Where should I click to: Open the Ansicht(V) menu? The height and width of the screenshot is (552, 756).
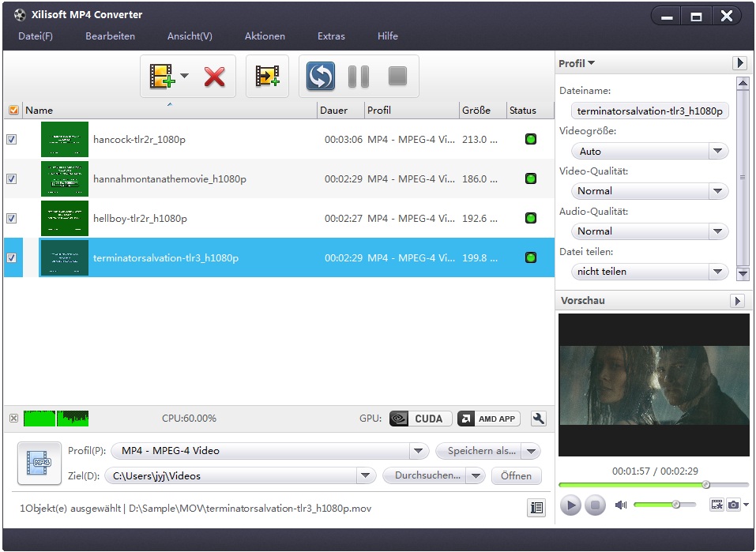pos(190,36)
